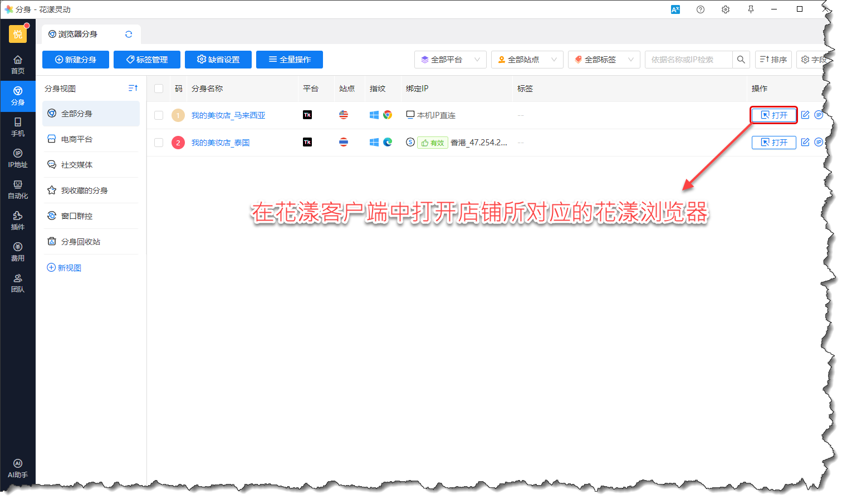
Task: Click the translate language icon in title bar
Action: [675, 9]
